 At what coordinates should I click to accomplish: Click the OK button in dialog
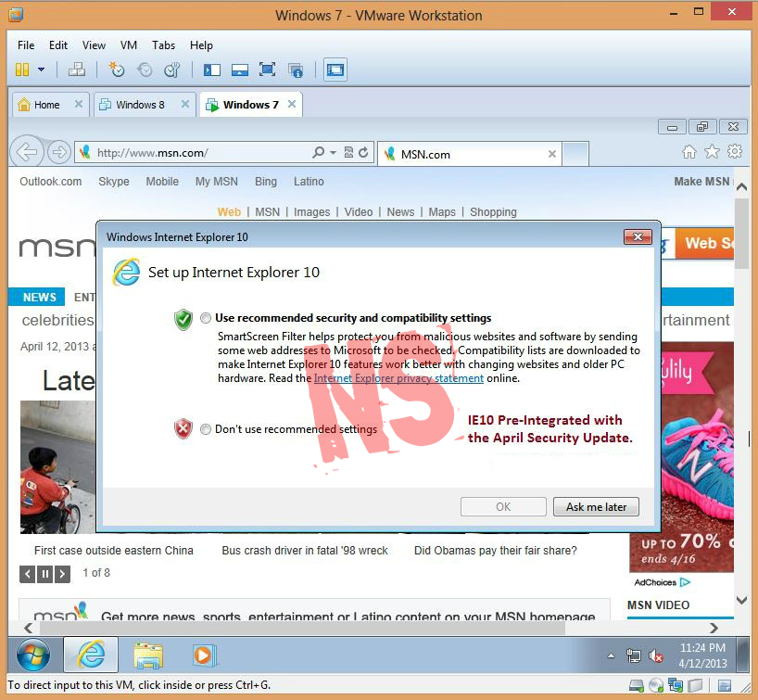tap(503, 506)
